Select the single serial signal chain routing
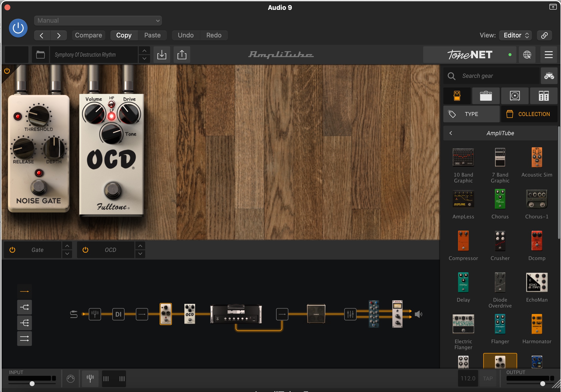The width and height of the screenshot is (561, 392). (24, 292)
